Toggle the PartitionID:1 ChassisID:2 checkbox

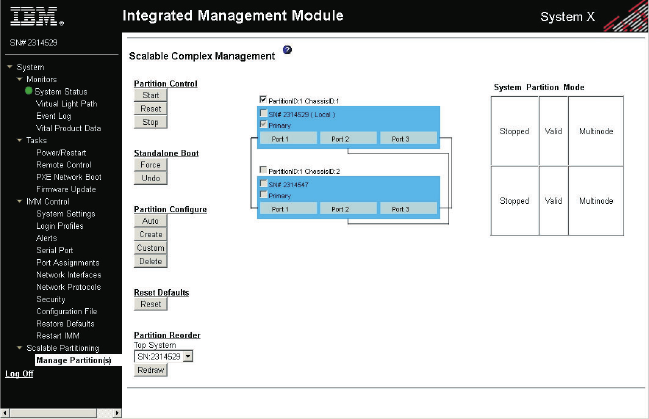click(263, 170)
